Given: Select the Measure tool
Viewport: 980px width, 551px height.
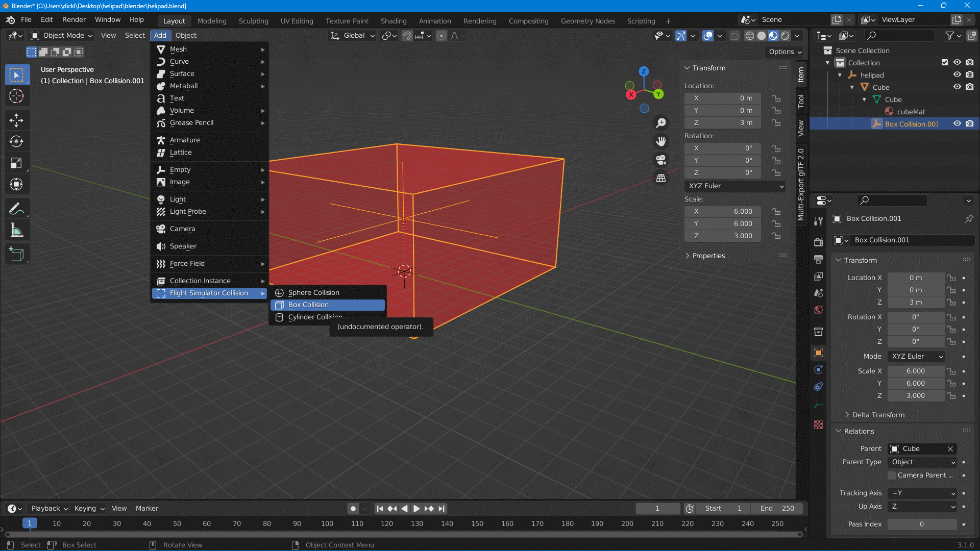Looking at the screenshot, I should pyautogui.click(x=16, y=231).
